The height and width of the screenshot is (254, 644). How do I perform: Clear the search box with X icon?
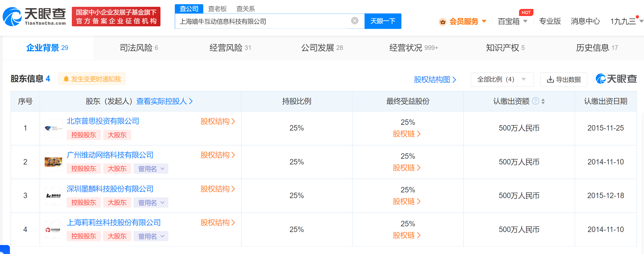point(355,21)
